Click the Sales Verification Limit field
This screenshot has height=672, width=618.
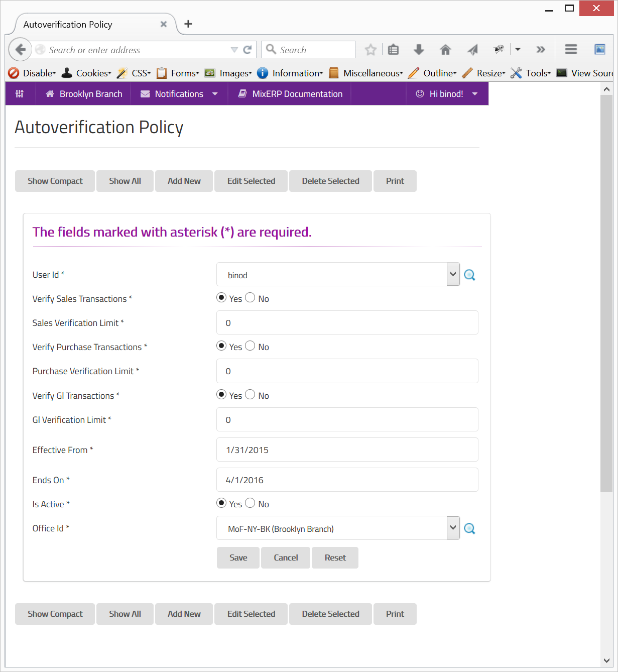pyautogui.click(x=347, y=322)
